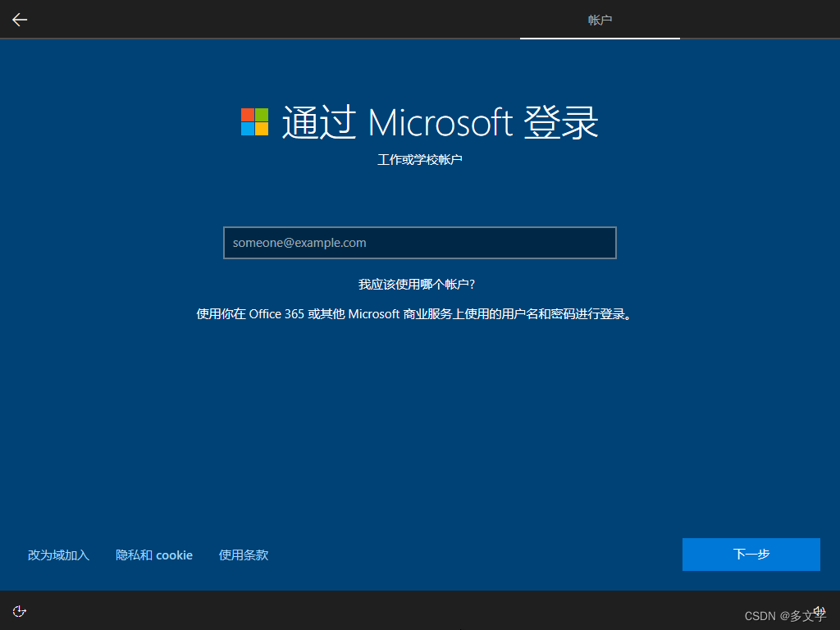Select the 帐户 tab
This screenshot has height=630, width=840.
coord(600,20)
